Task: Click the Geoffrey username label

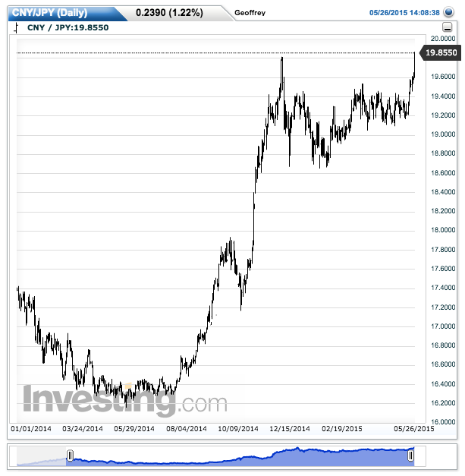Action: point(250,14)
